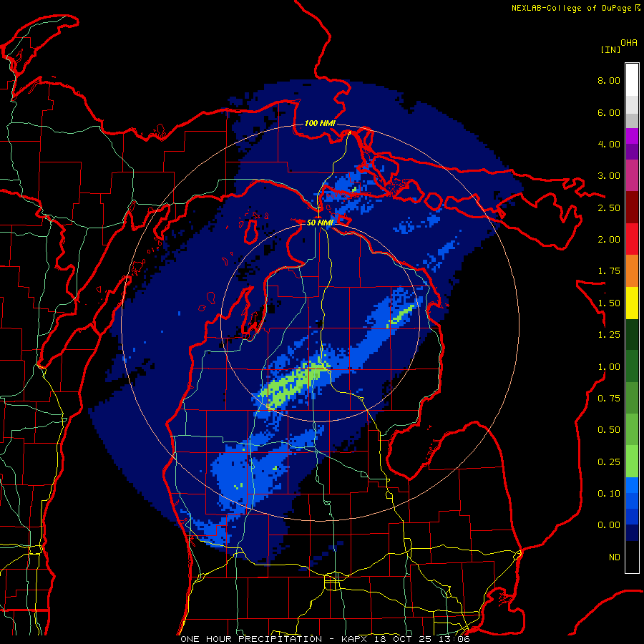Select the pink legend swatch near 3.00
644x644 pixels.
632,175
